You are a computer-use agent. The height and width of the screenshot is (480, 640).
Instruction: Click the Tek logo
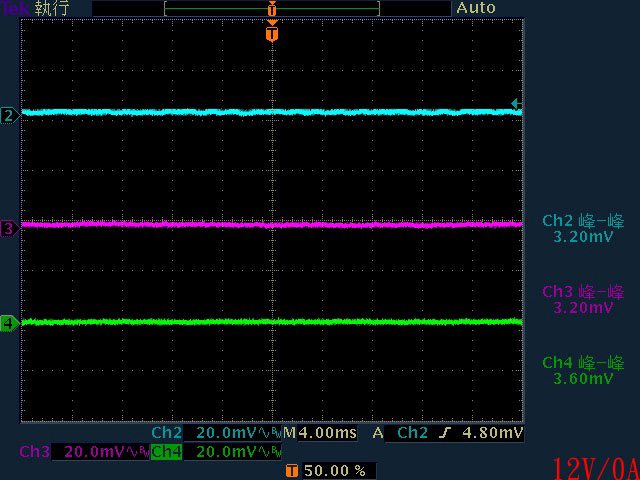point(13,8)
